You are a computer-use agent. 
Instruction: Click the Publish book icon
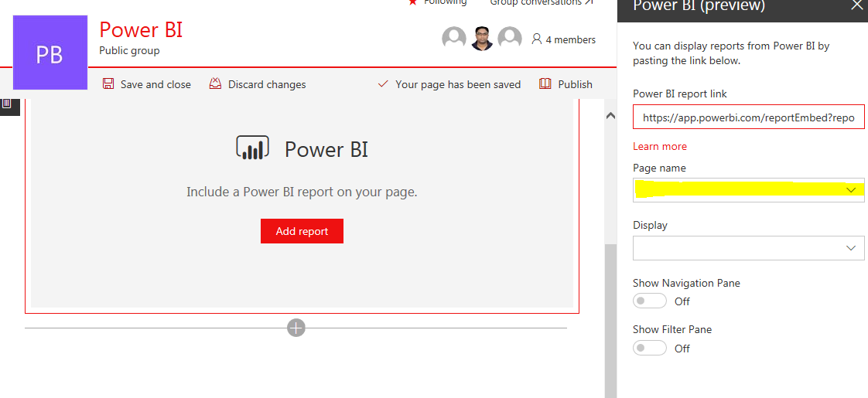click(545, 84)
